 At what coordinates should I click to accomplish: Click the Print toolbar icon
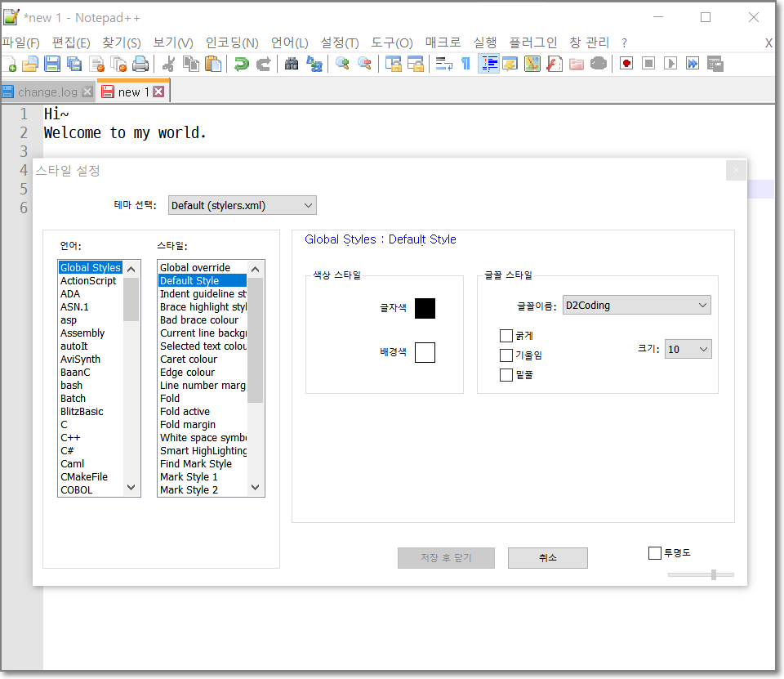click(x=140, y=64)
